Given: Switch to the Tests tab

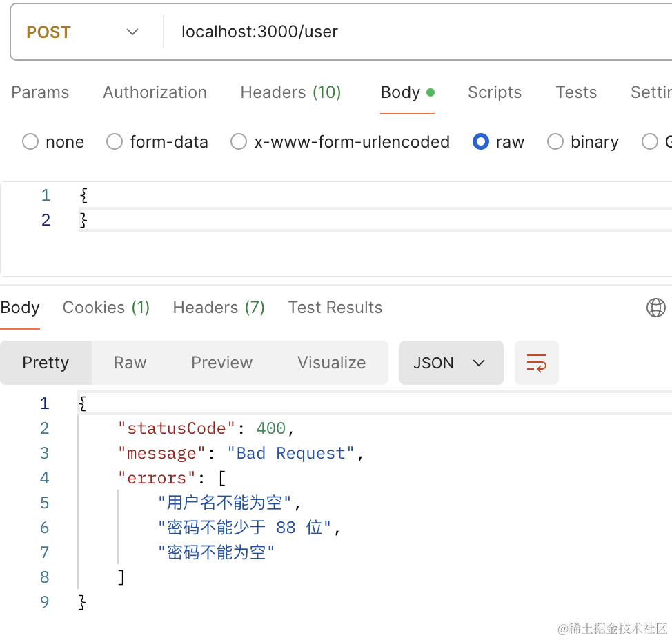Looking at the screenshot, I should pyautogui.click(x=576, y=92).
